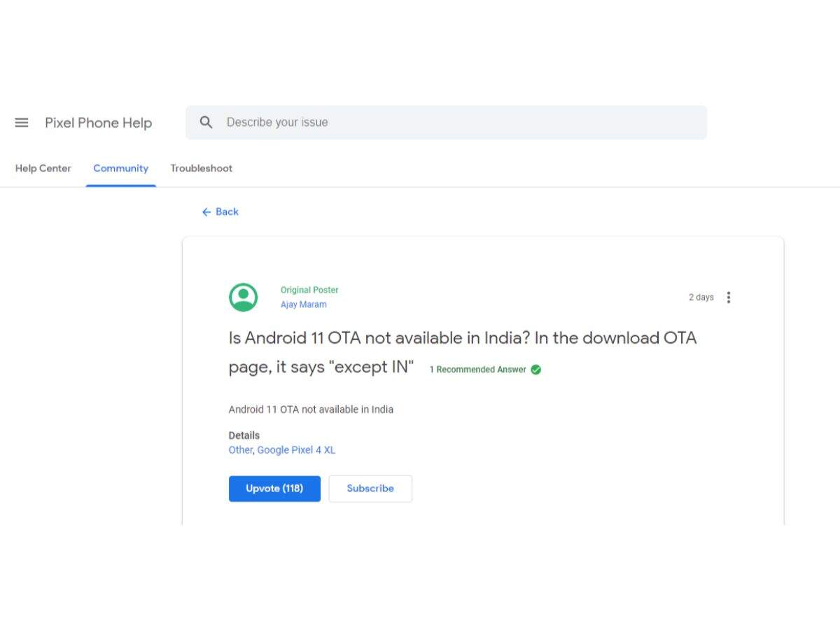Image resolution: width=840 pixels, height=630 pixels.
Task: Click the green recommended answer checkmark
Action: point(535,370)
